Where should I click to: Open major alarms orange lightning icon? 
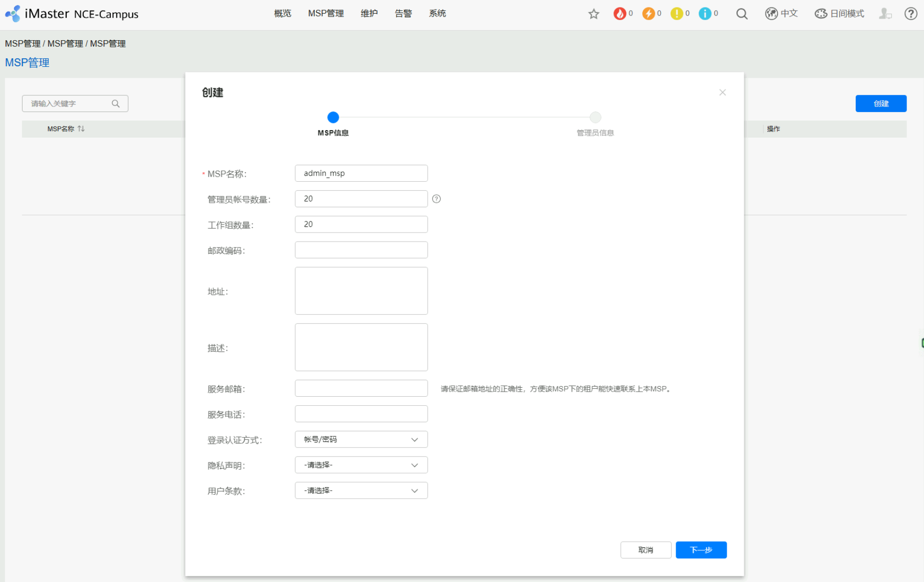pos(648,14)
